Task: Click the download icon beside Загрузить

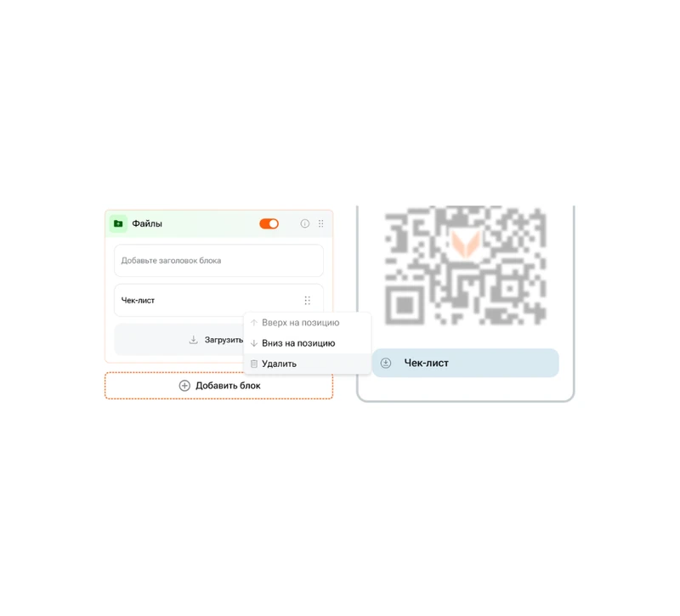Action: [194, 340]
